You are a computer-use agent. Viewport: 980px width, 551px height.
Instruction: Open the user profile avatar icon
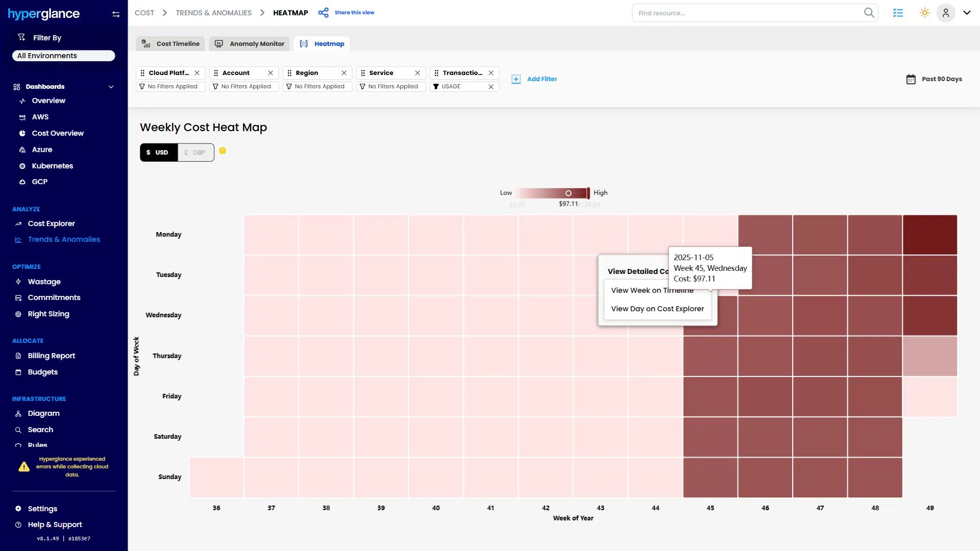946,13
